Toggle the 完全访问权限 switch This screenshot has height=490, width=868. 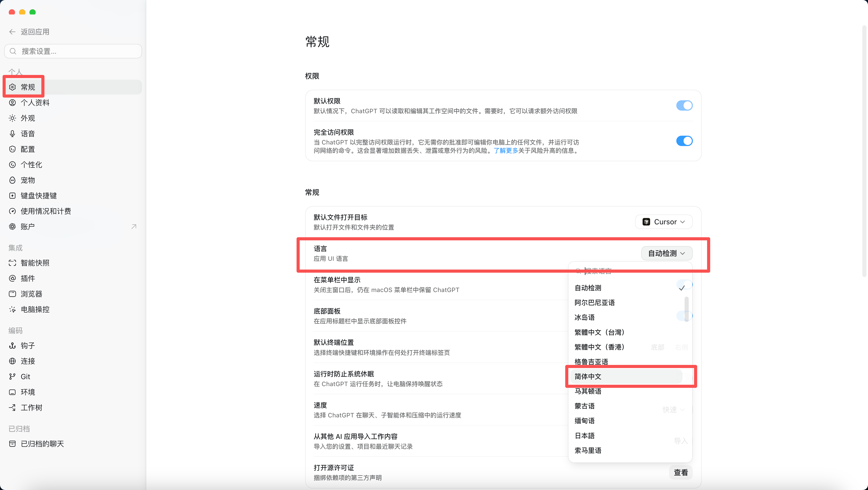(x=684, y=141)
